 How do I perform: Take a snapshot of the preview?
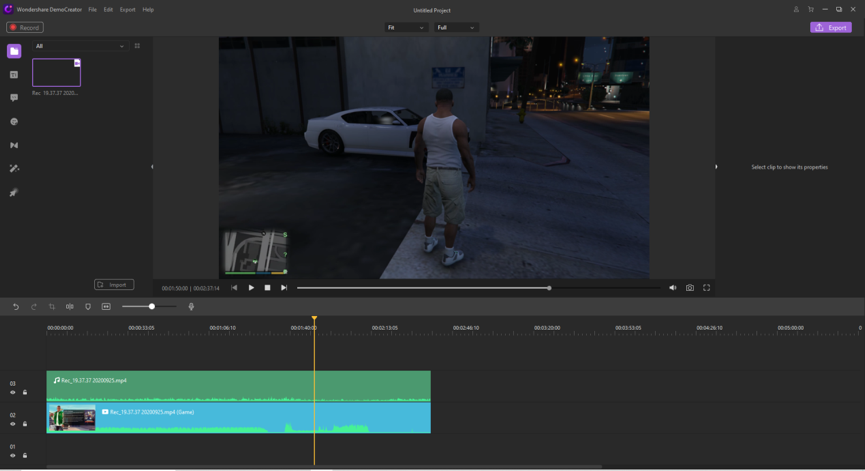pyautogui.click(x=690, y=288)
